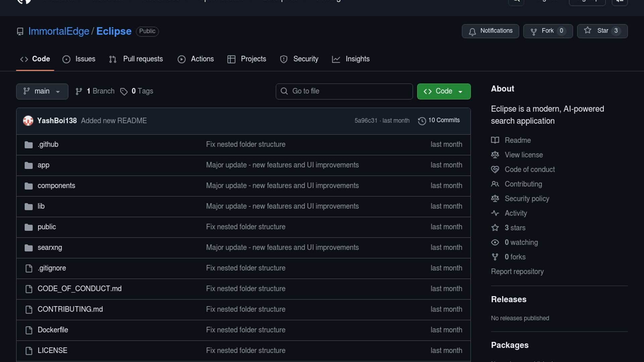The image size is (644, 362).
Task: Open the Security policy link
Action: tap(527, 199)
